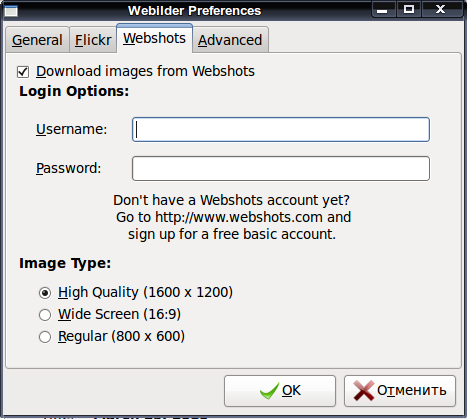Minimize the Webilder Preferences window
Viewport: 467px width, 419px height.
pyautogui.click(x=382, y=10)
